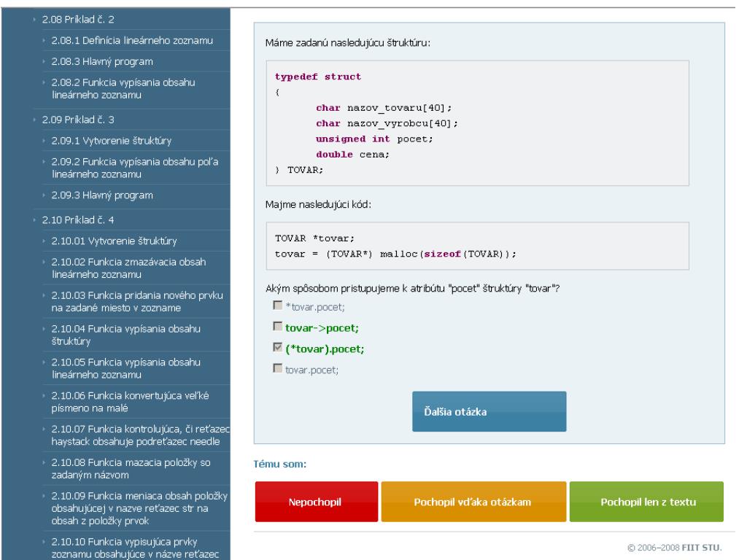Open 2.10.06 Funkcia konvertujúca veľké písmeno
This screenshot has width=747, height=560.
point(130,402)
